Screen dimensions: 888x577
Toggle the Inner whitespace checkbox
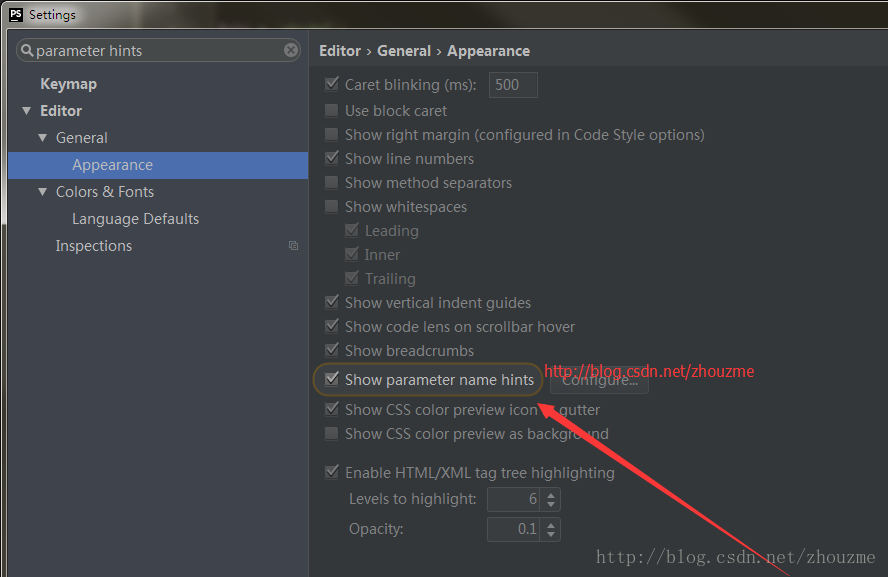[x=352, y=254]
